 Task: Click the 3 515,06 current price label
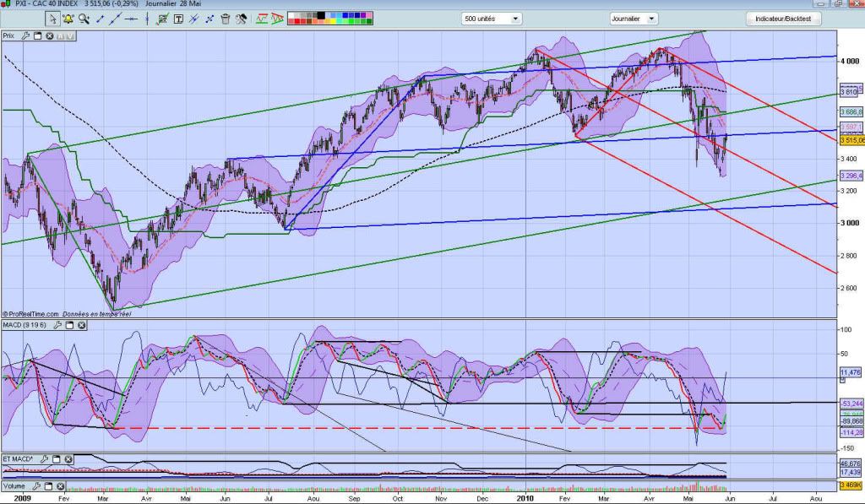click(x=851, y=142)
